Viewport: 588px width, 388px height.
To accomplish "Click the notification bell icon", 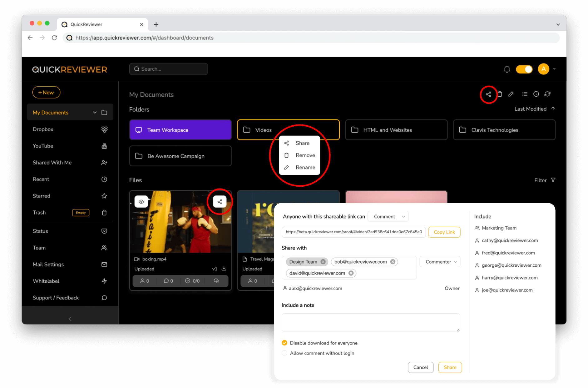I will pyautogui.click(x=507, y=69).
